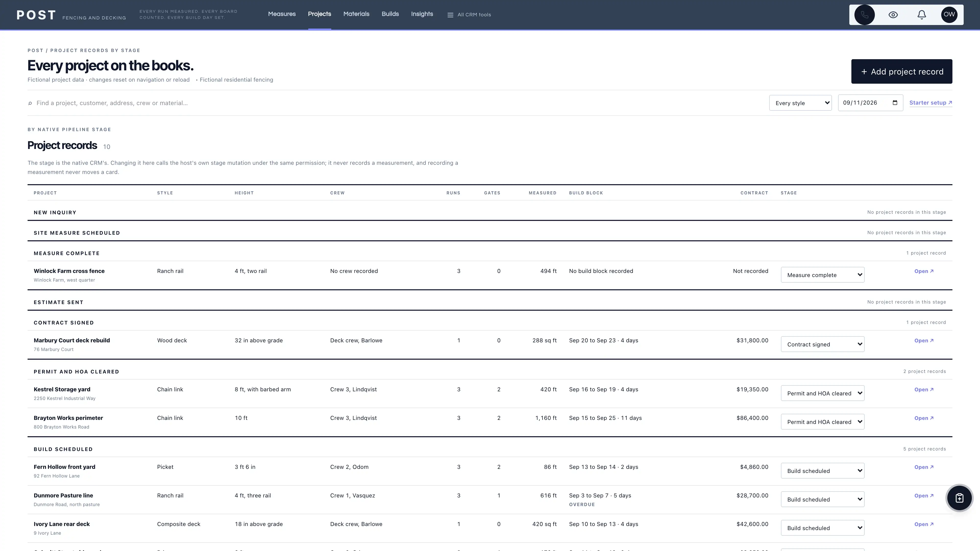Open the Brayton Works perimeter record link

click(x=924, y=418)
